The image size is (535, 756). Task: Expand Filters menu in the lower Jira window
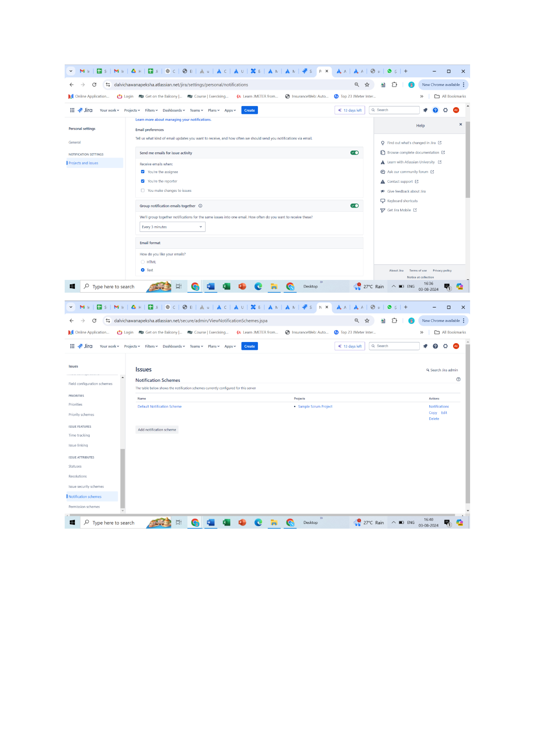coord(151,346)
